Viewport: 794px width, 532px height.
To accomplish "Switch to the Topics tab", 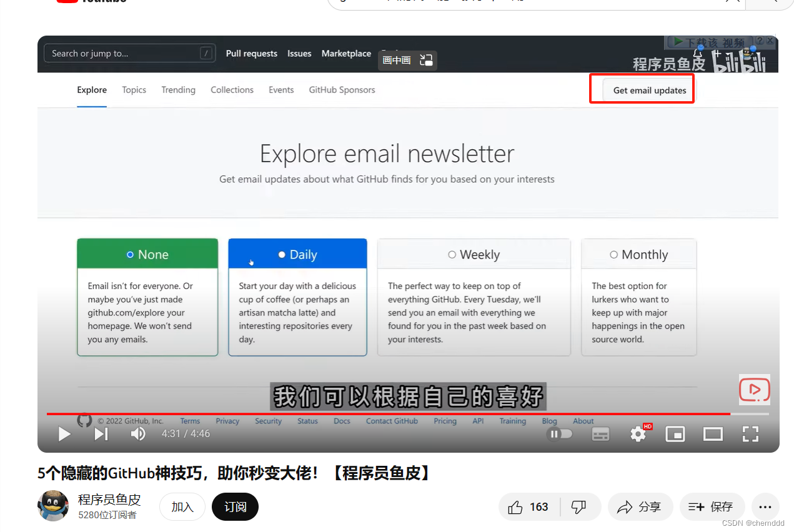I will pos(134,90).
